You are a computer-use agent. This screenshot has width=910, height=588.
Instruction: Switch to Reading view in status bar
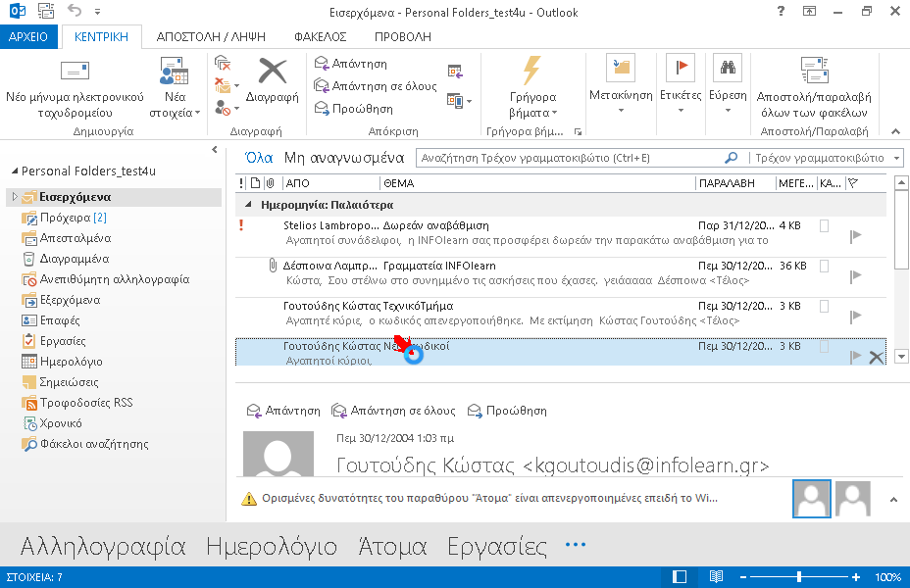[x=716, y=576]
